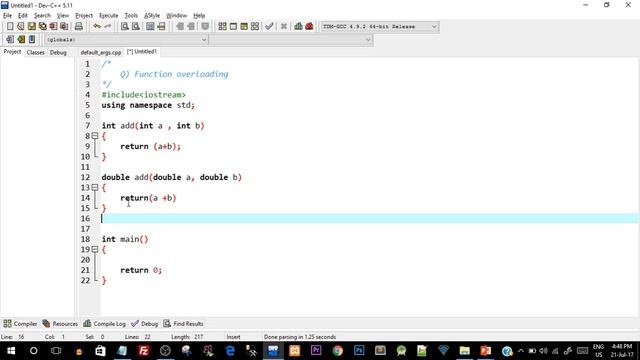
Task: Compile the program via toolbar icon
Action: 222,27
